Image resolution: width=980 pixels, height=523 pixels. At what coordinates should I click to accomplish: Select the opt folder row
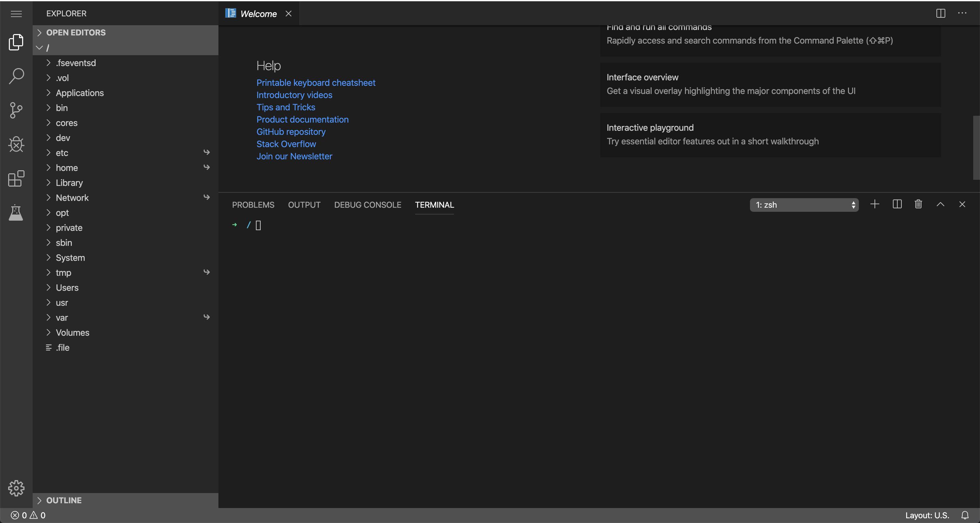coord(126,213)
